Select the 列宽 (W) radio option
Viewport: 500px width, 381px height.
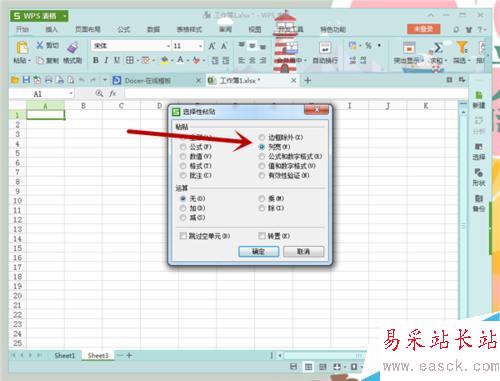click(262, 147)
